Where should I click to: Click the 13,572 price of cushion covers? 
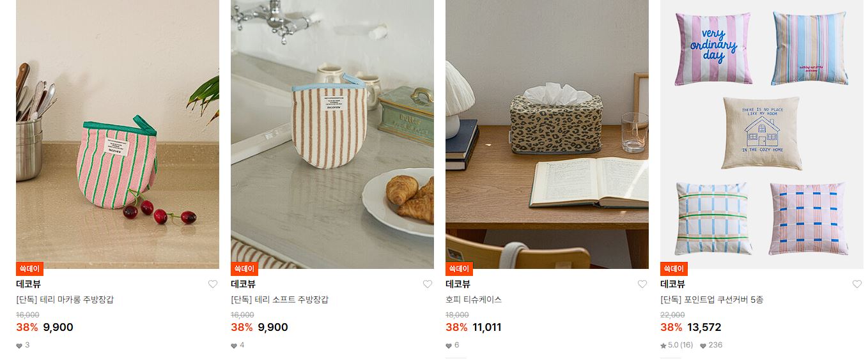704,328
